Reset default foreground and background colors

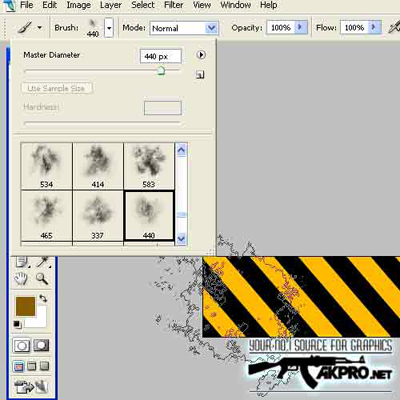click(x=18, y=324)
